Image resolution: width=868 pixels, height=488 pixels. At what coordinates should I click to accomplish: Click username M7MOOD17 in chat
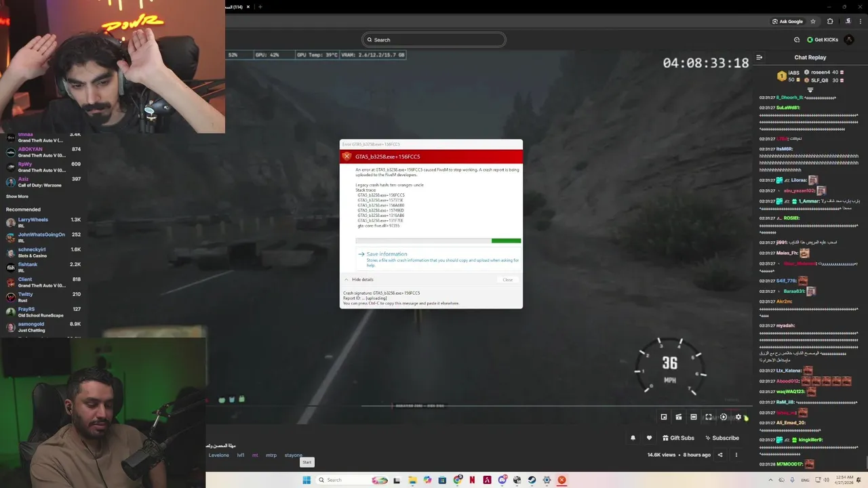pos(789,464)
